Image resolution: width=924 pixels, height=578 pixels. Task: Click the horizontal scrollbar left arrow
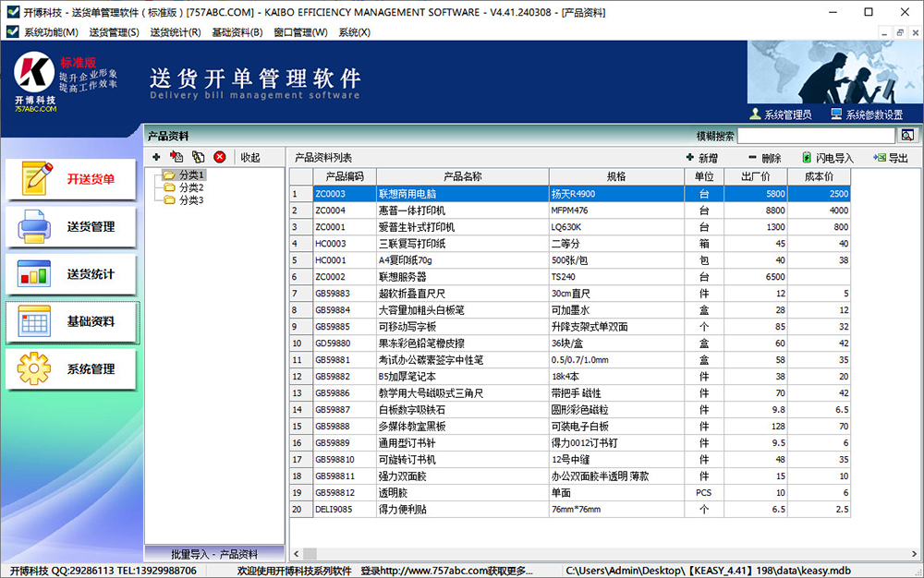[296, 554]
